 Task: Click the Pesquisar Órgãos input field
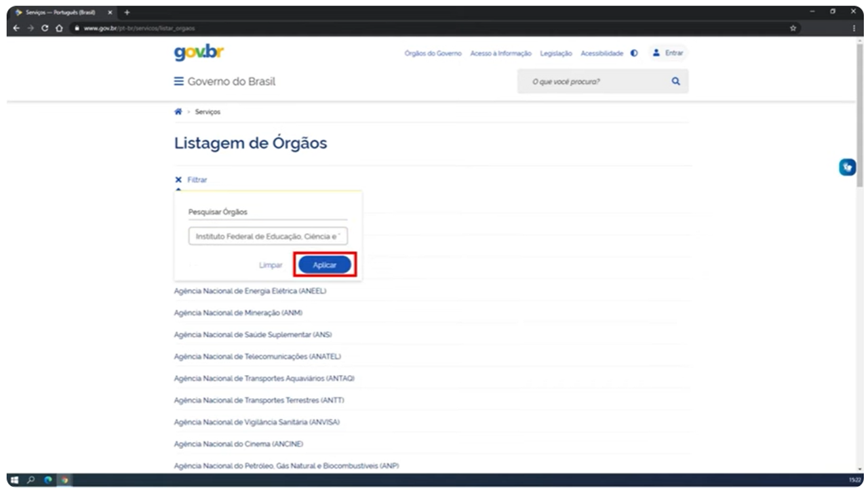coord(268,237)
